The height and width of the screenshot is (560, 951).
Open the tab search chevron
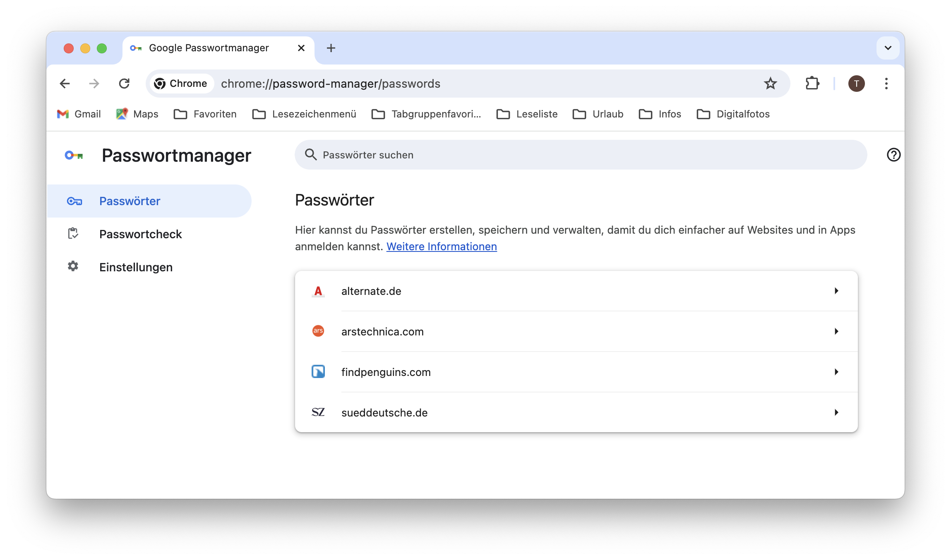(x=888, y=48)
